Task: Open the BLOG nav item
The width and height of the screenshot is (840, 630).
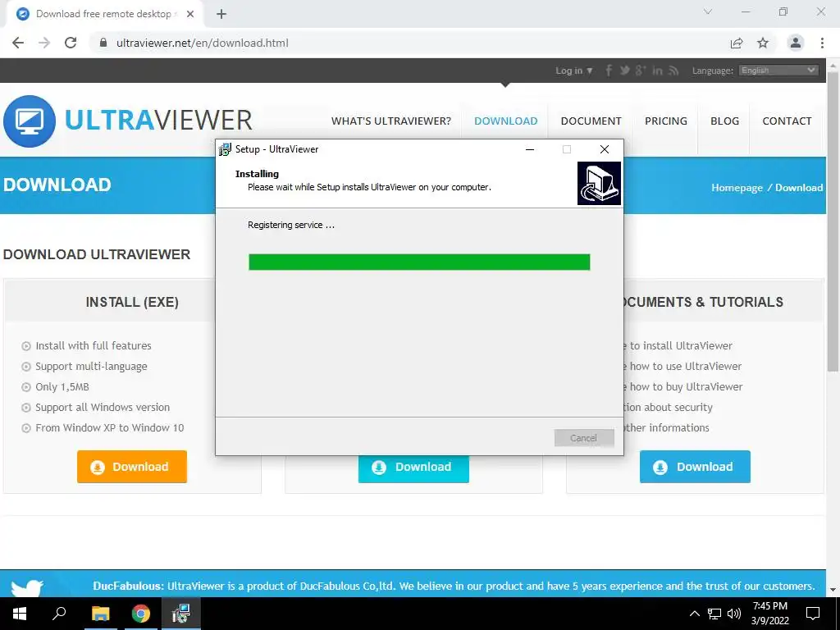Action: 725,121
